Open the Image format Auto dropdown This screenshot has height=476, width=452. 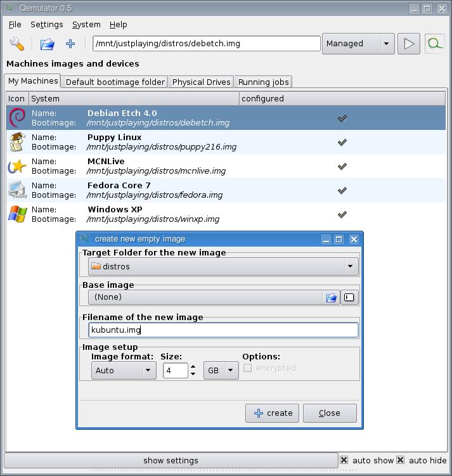coord(124,370)
